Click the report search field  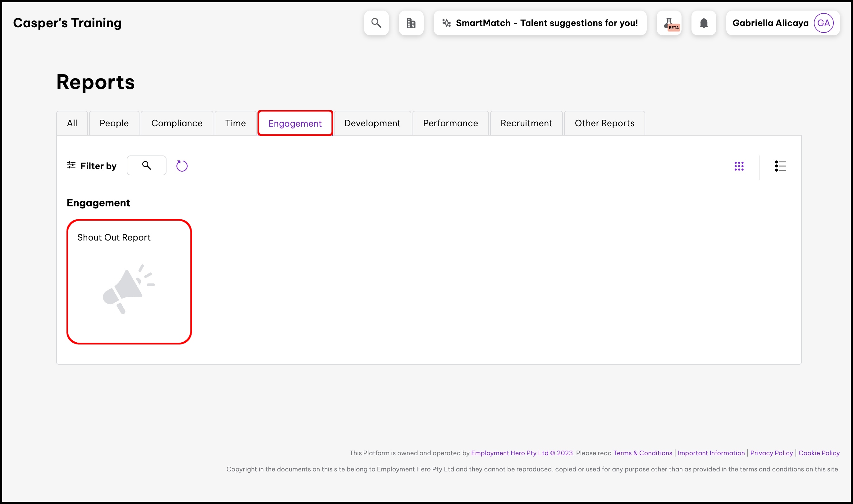pos(147,165)
